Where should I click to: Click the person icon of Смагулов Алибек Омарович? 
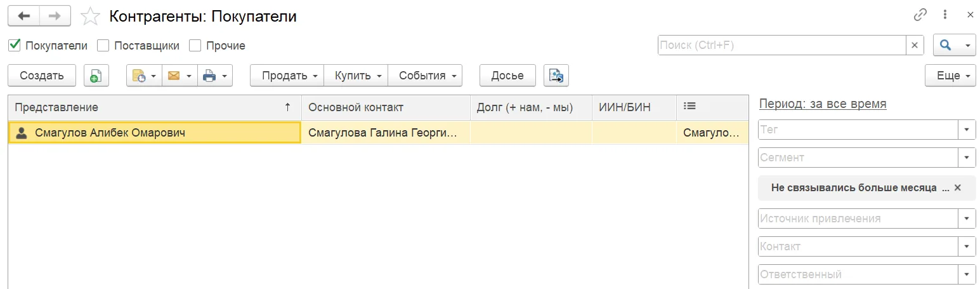pyautogui.click(x=22, y=133)
